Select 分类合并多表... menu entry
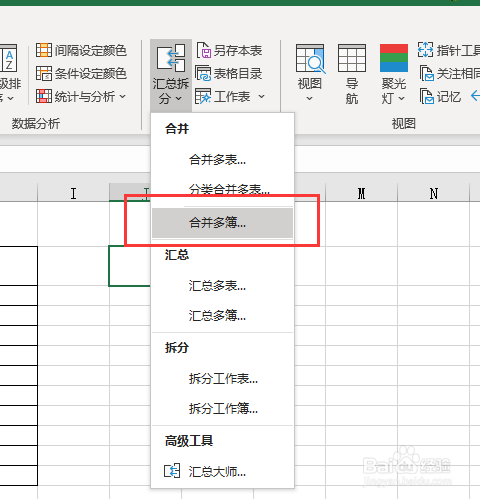The width and height of the screenshot is (480, 499). tap(222, 189)
